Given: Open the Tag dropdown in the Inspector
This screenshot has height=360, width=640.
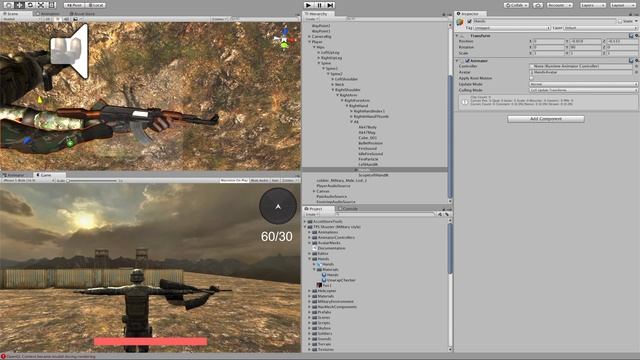Looking at the screenshot, I should click(x=512, y=28).
